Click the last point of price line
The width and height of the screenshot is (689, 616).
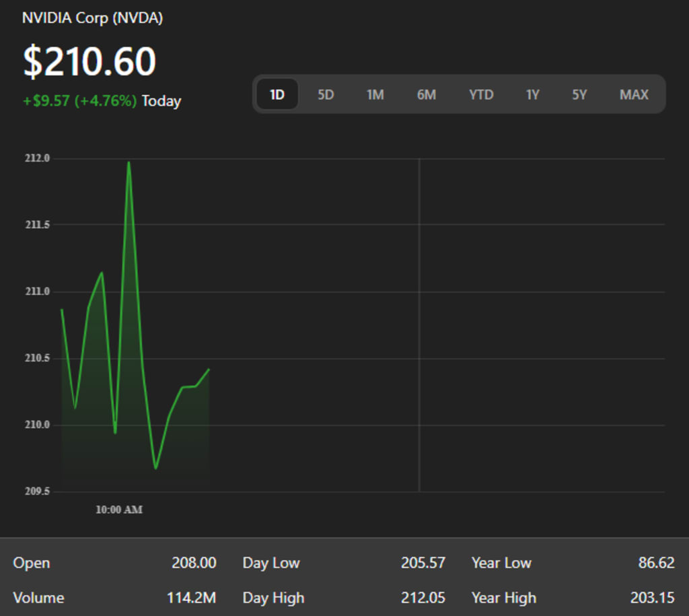point(209,370)
